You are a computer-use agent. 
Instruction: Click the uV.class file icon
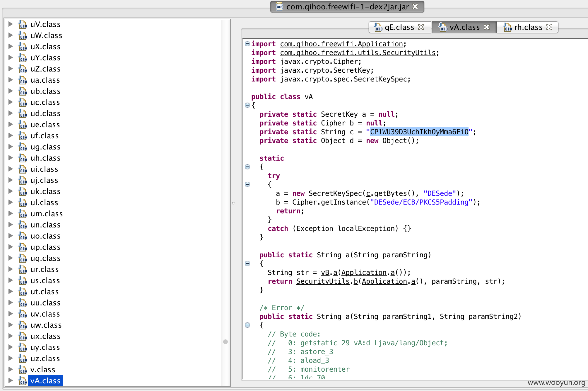coord(23,24)
